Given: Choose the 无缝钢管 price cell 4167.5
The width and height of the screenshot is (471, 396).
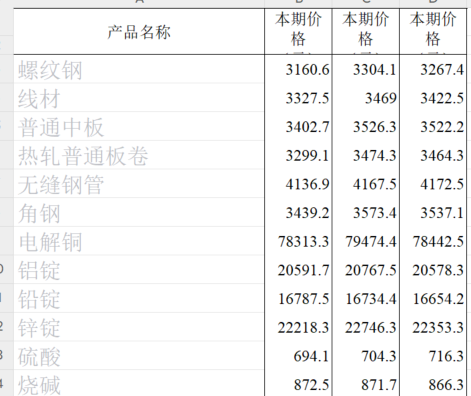Looking at the screenshot, I should [x=366, y=184].
